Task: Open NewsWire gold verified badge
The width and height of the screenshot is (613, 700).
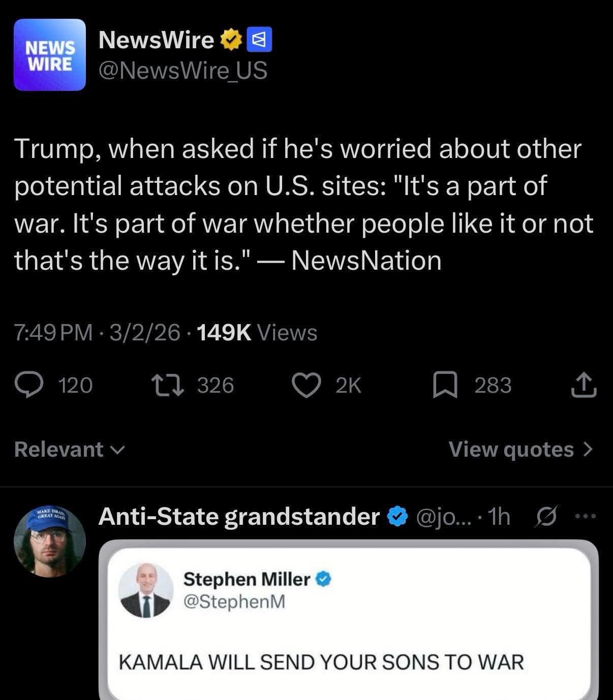Action: tap(231, 40)
